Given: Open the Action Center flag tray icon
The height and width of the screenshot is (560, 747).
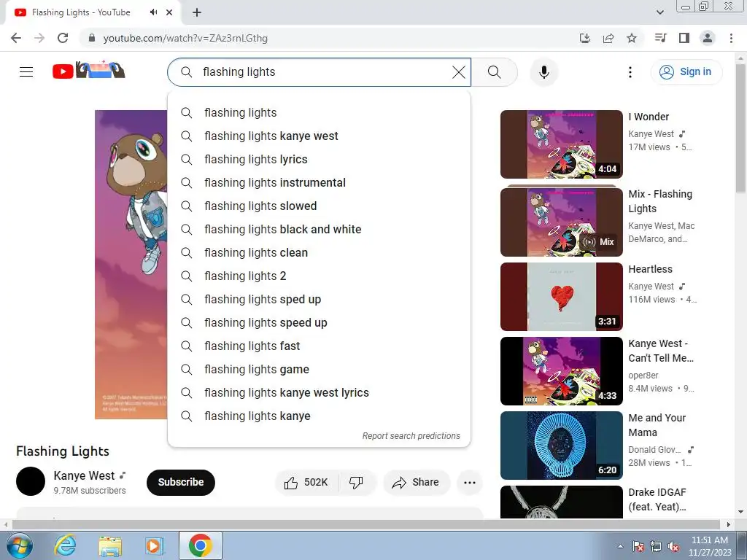Looking at the screenshot, I should click(638, 547).
